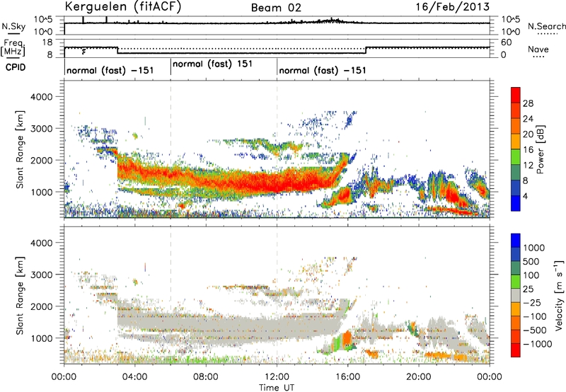Viewport: 566px width, 392px height.
Task: Click "normal (fast) -151" label starting at 12:00
Action: (x=323, y=70)
